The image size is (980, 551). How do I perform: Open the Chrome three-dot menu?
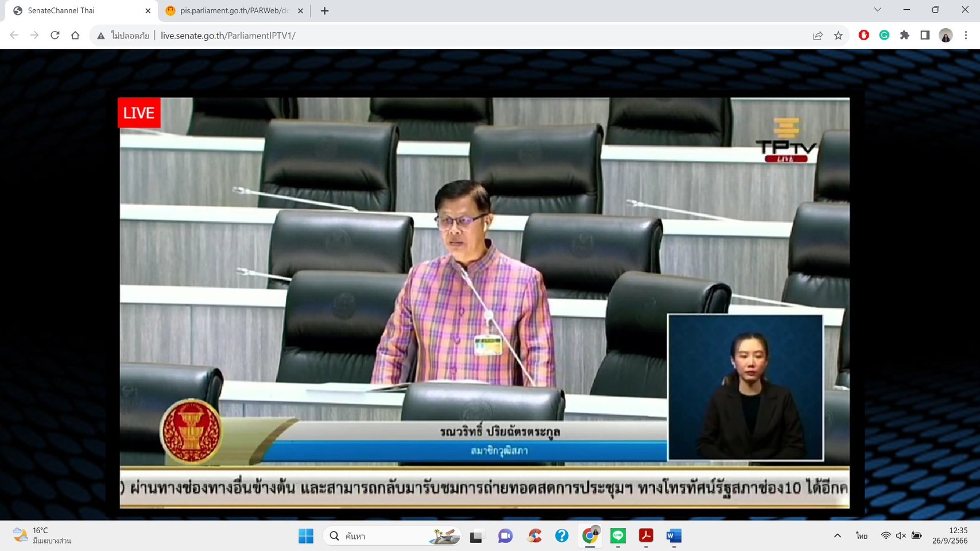point(966,36)
